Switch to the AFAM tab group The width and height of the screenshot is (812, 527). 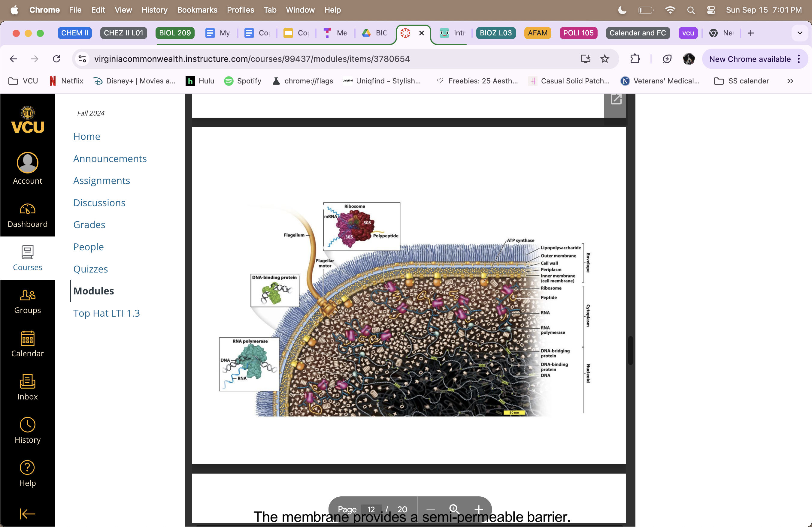click(537, 33)
